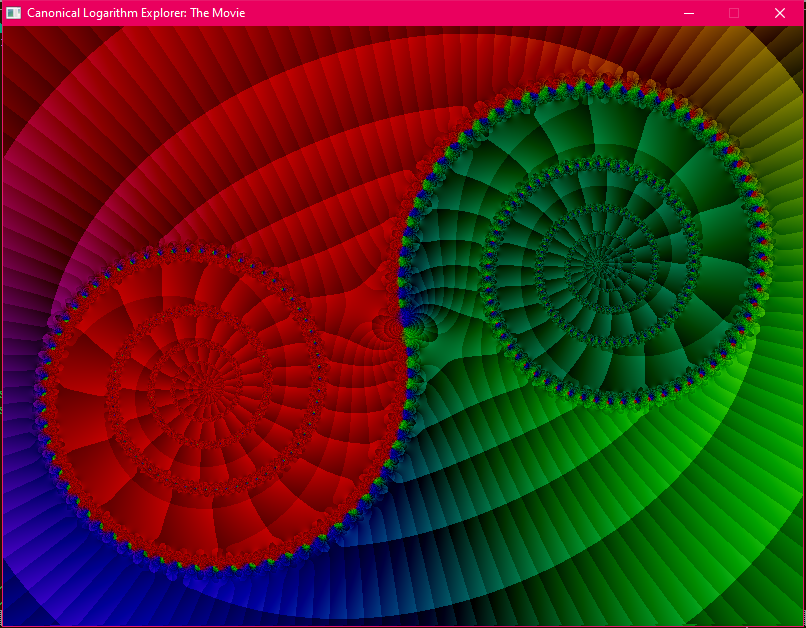Click the 'Canonical Logarithm Explorer: The Movie' title text
The width and height of the screenshot is (806, 628).
(136, 13)
